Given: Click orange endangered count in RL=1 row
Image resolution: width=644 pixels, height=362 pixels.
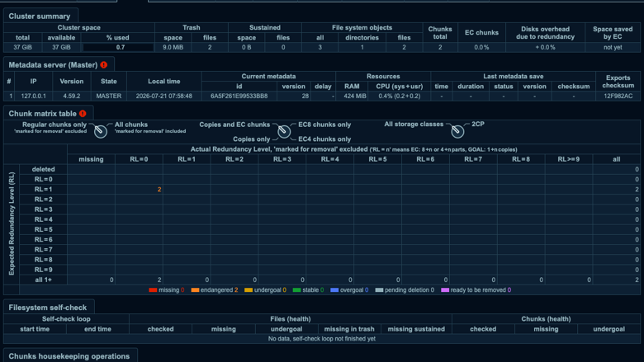Looking at the screenshot, I should pyautogui.click(x=159, y=190).
